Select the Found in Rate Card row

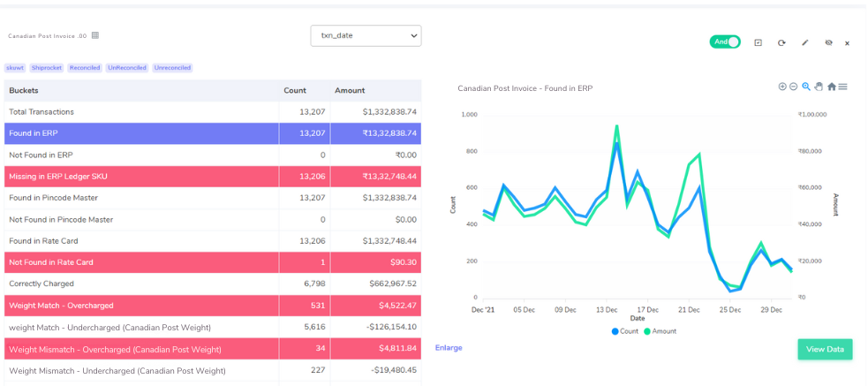(213, 241)
